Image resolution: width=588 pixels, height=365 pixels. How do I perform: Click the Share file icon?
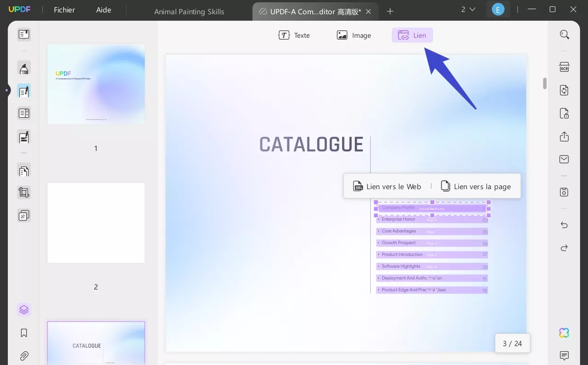[564, 136]
